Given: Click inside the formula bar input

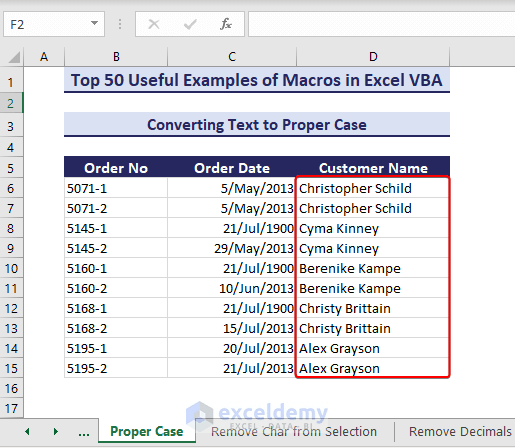Looking at the screenshot, I should 382,24.
